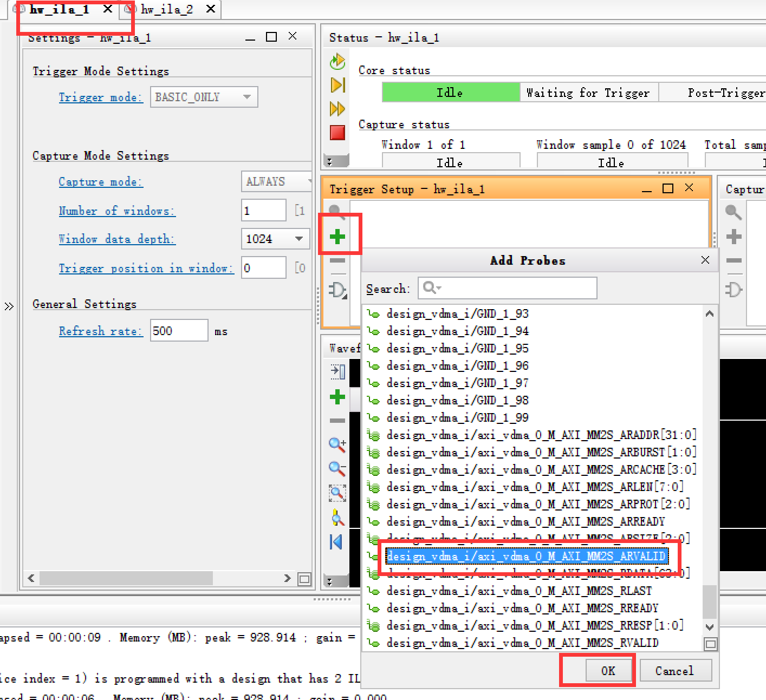The width and height of the screenshot is (766, 700).
Task: Click probe list scroll up arrow
Action: tap(710, 313)
